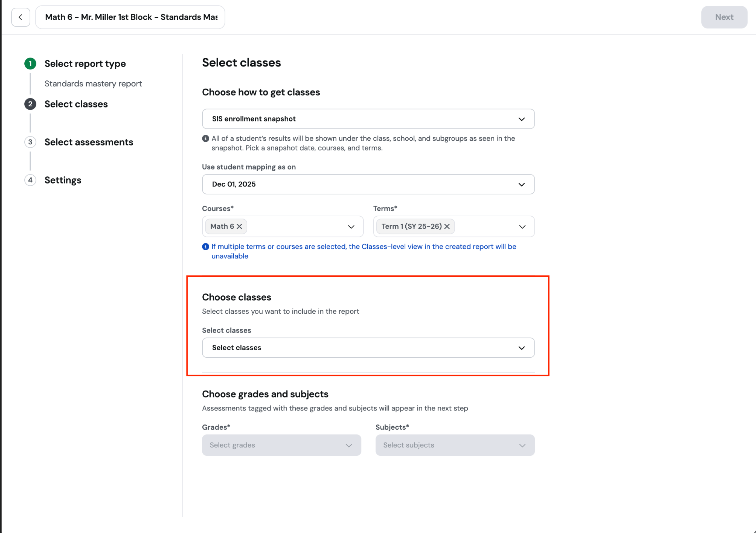This screenshot has height=533, width=756.
Task: Remove the Term 1 (SY 25-26) chip
Action: pos(447,226)
